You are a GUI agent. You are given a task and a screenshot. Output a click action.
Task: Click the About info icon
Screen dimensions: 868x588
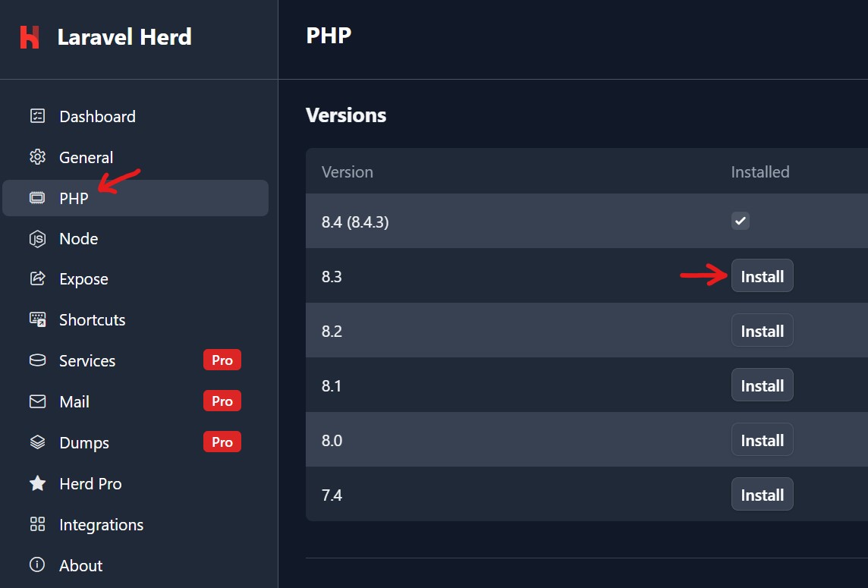coord(36,565)
